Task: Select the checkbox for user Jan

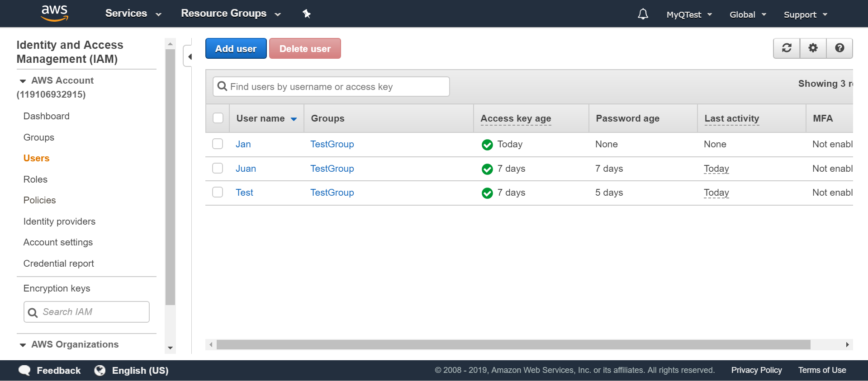Action: [218, 144]
